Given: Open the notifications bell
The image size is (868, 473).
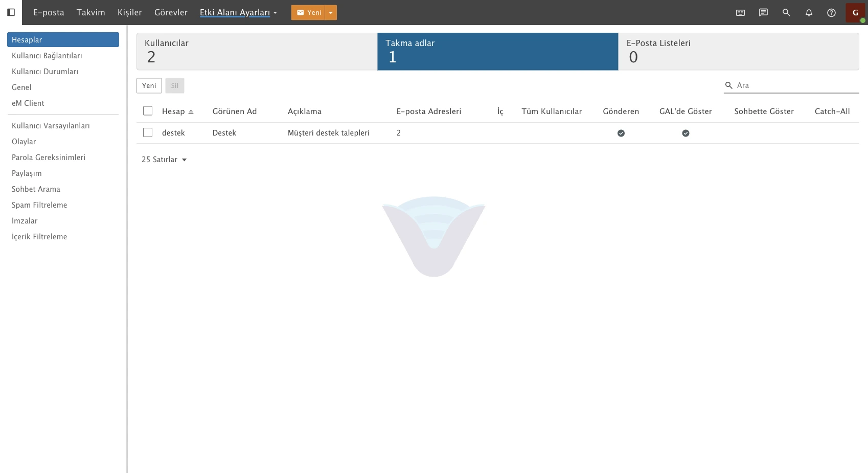Looking at the screenshot, I should (x=809, y=13).
